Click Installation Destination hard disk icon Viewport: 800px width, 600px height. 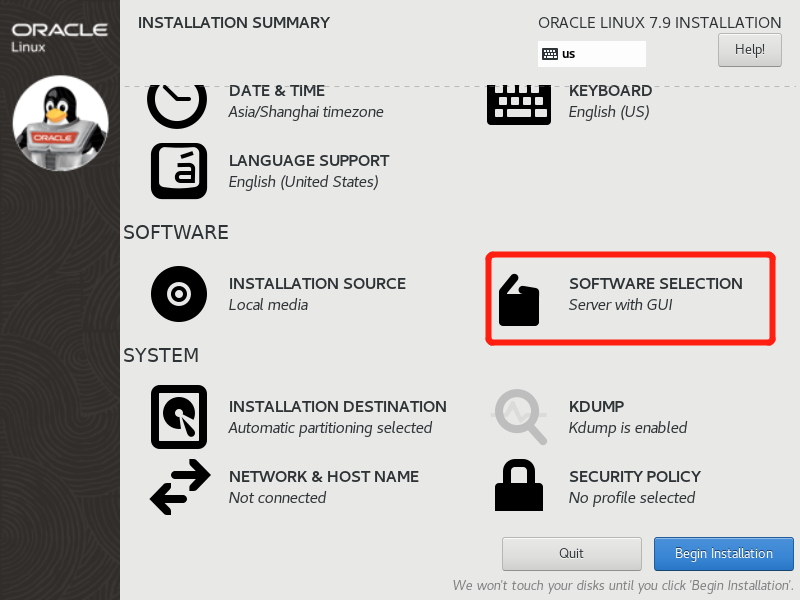179,417
